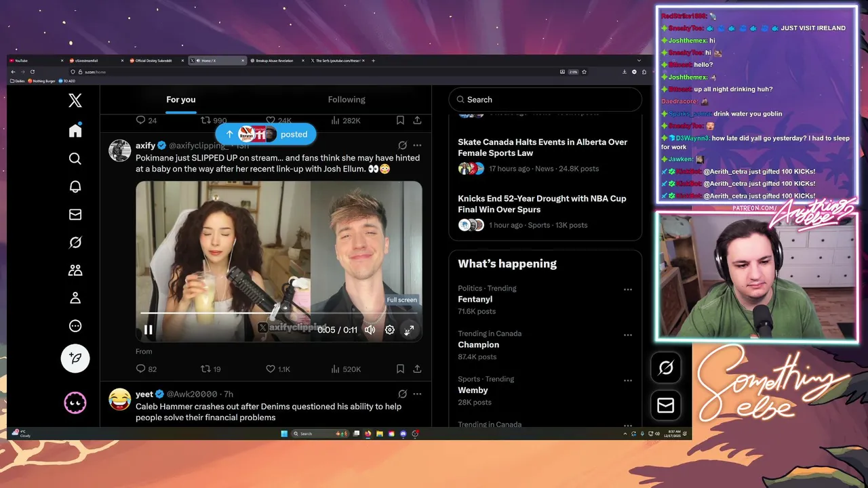Open Nothing Burger bookmark
This screenshot has height=488, width=868.
point(41,81)
